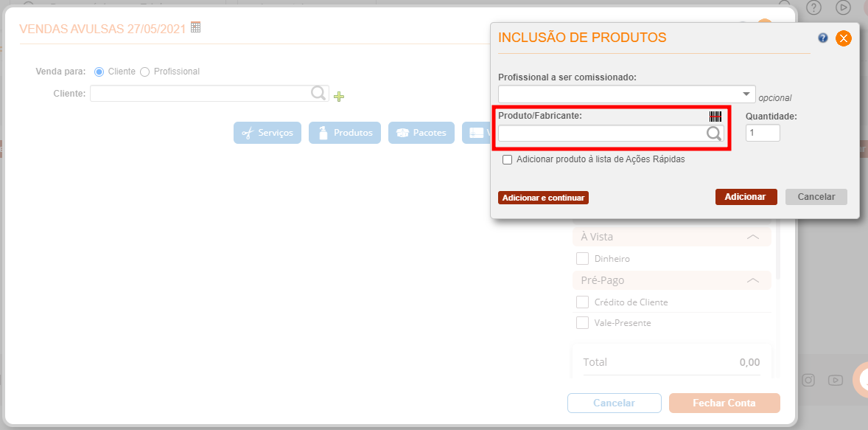Select the Profissional radio button
The image size is (868, 430).
(x=145, y=72)
